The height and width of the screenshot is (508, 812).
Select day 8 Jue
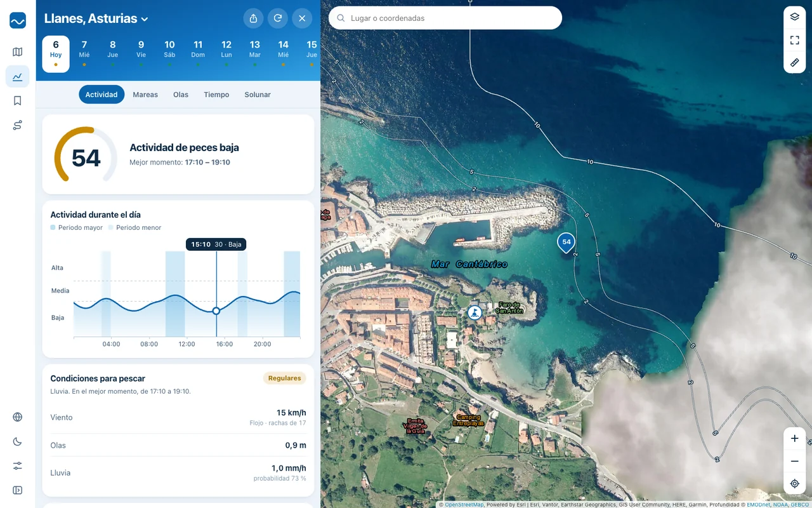click(x=113, y=53)
